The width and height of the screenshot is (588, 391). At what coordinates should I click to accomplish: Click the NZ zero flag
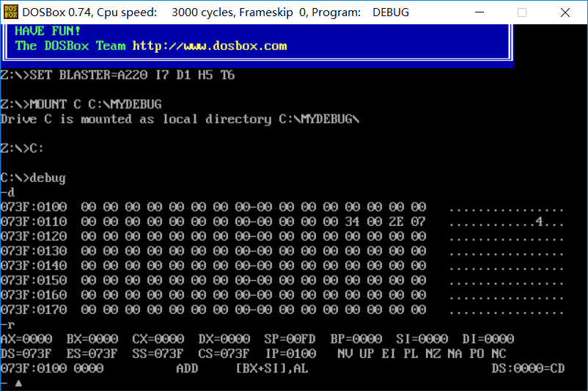pyautogui.click(x=433, y=354)
